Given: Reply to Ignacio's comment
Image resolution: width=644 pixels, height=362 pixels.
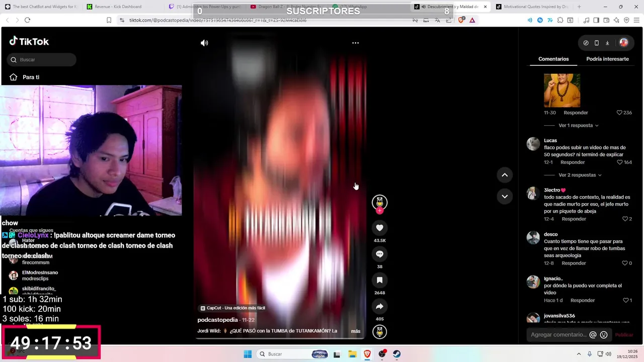Looking at the screenshot, I should click(x=583, y=301).
